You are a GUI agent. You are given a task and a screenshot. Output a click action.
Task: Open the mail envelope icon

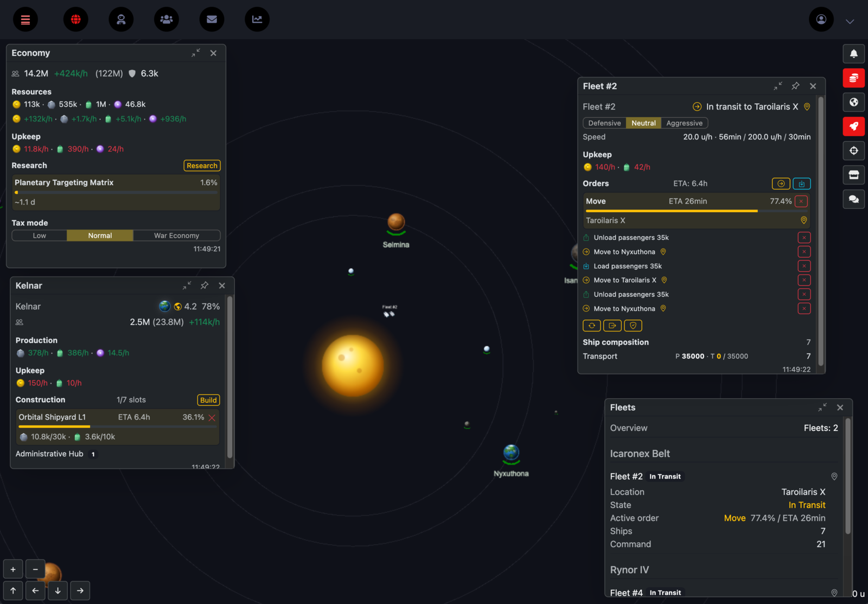(x=212, y=20)
